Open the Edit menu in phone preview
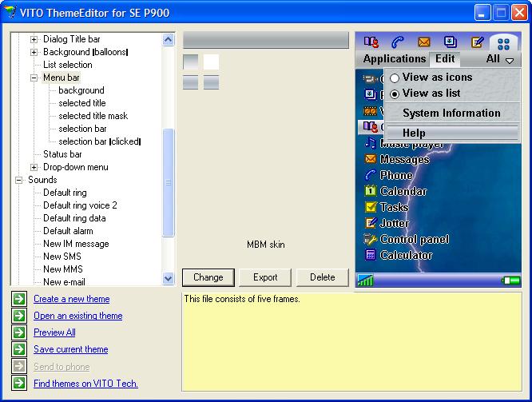Viewport: 532px width, 402px height. click(x=445, y=58)
